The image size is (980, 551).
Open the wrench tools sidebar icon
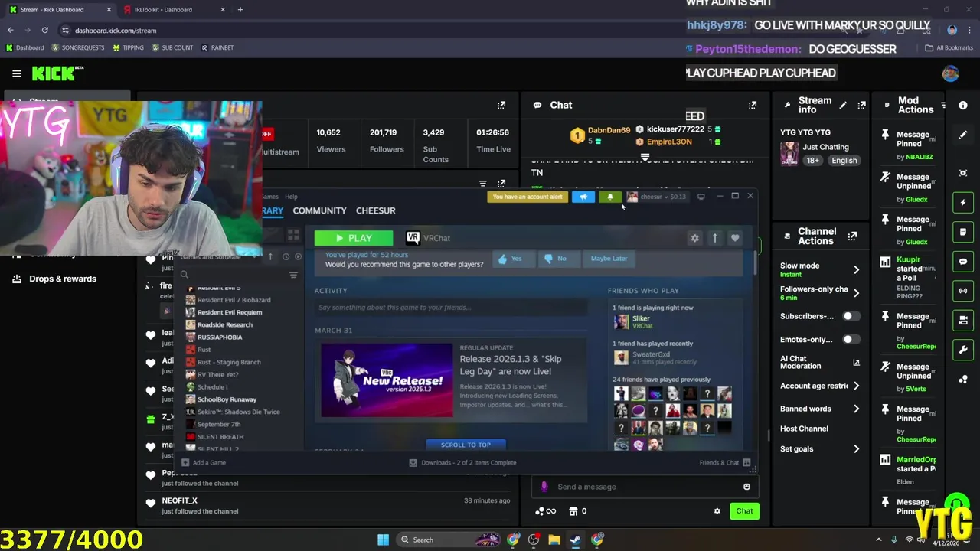coord(963,350)
